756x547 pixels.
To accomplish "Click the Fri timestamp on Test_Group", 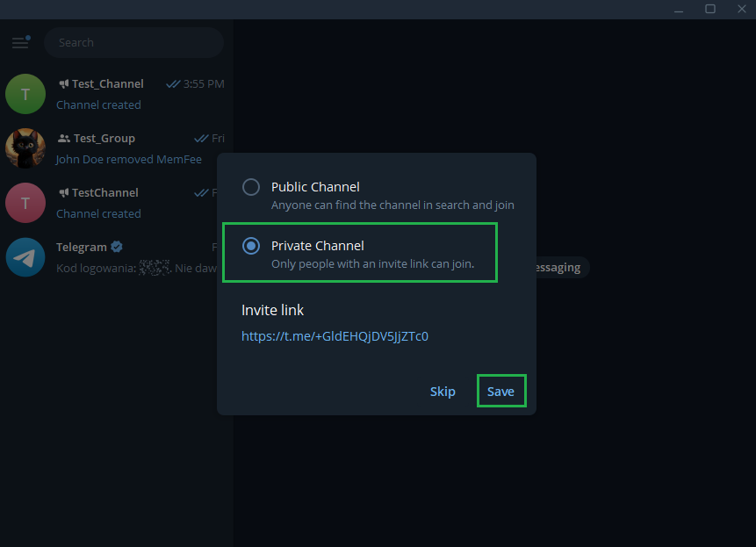I will [218, 139].
